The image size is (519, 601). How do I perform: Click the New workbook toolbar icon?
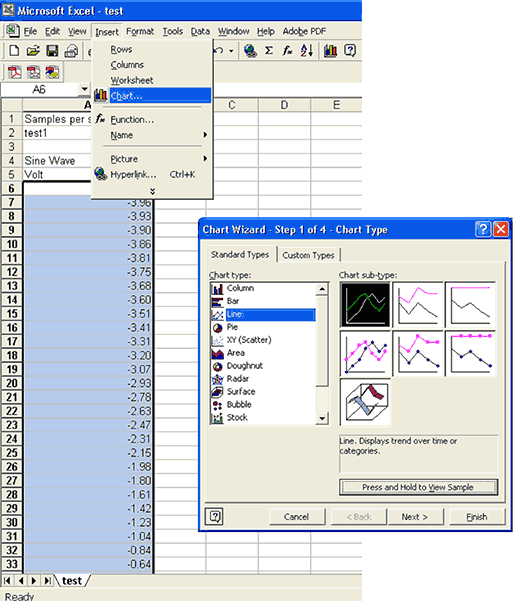click(14, 51)
